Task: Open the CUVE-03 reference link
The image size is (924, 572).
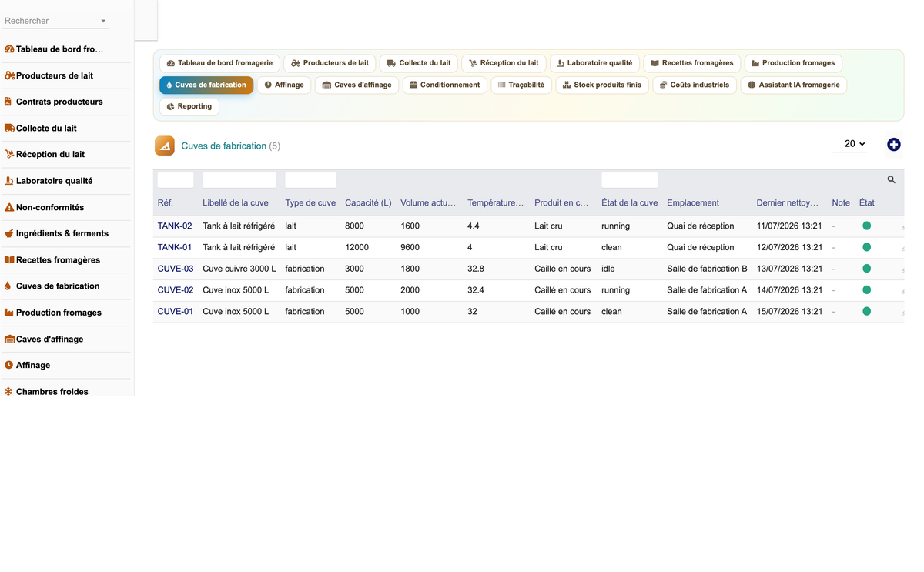Action: click(176, 269)
